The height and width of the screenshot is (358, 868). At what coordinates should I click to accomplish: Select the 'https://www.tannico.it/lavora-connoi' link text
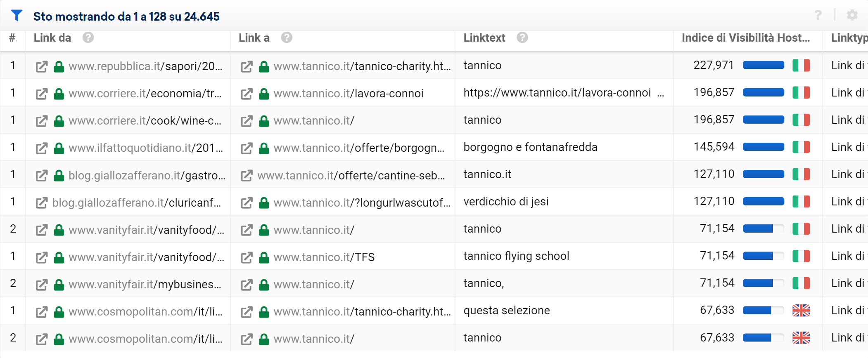pyautogui.click(x=557, y=92)
